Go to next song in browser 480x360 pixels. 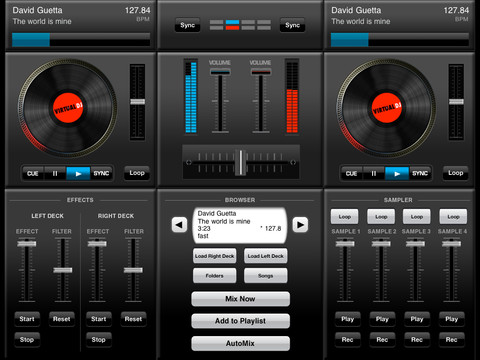point(300,225)
